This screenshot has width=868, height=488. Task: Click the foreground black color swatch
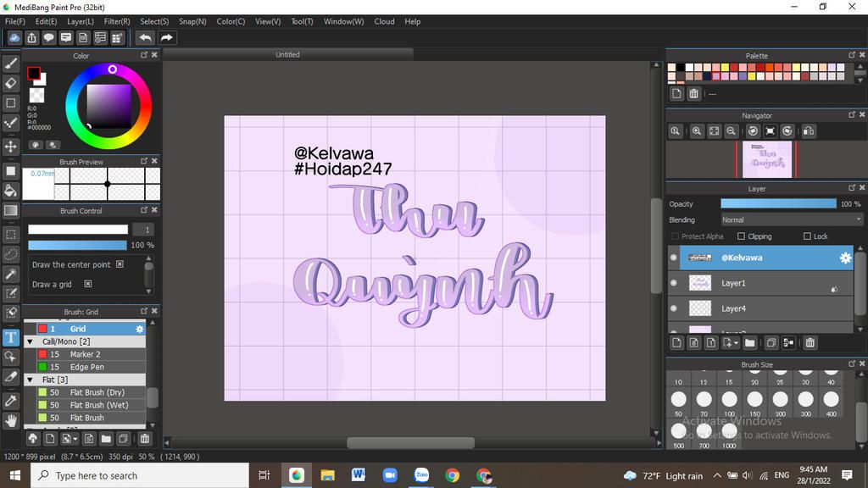click(x=34, y=73)
